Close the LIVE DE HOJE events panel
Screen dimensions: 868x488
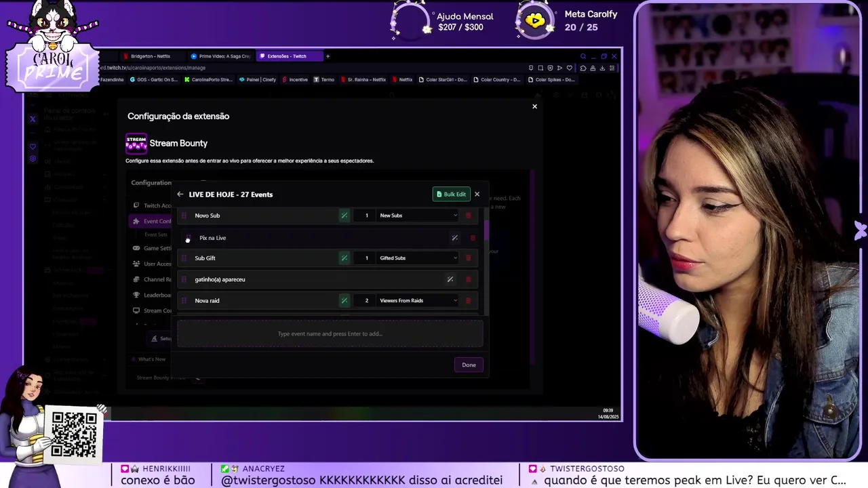[x=477, y=195]
